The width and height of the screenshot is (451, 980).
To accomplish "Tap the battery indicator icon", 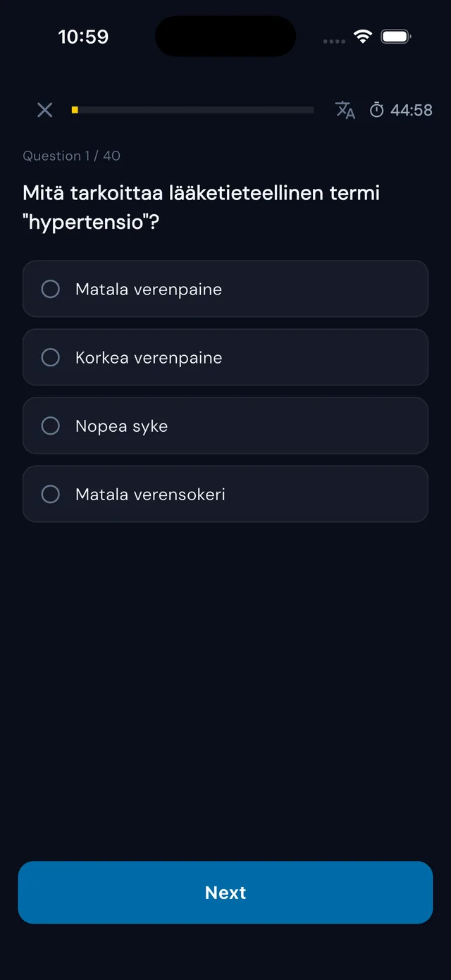I will click(396, 37).
